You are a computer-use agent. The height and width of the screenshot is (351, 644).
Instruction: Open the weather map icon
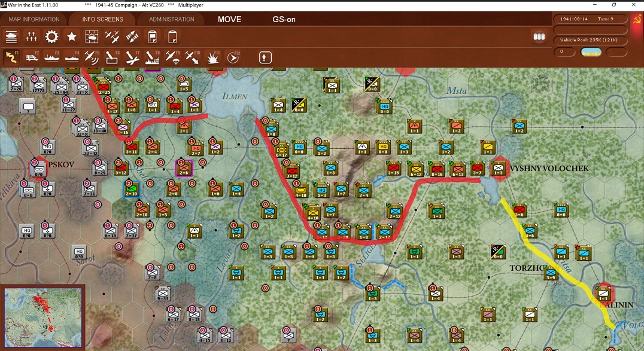pyautogui.click(x=92, y=37)
